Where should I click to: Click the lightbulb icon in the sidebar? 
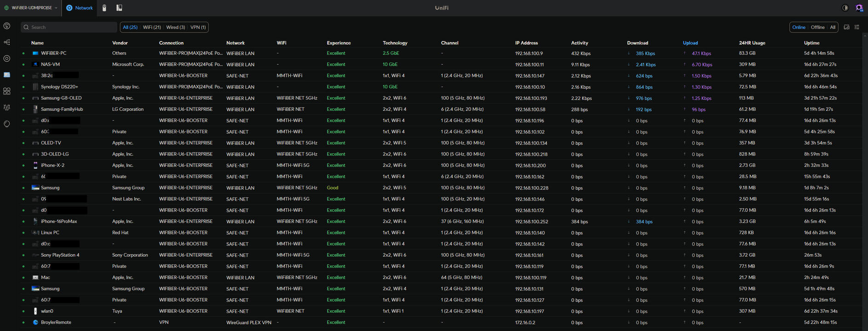click(7, 124)
